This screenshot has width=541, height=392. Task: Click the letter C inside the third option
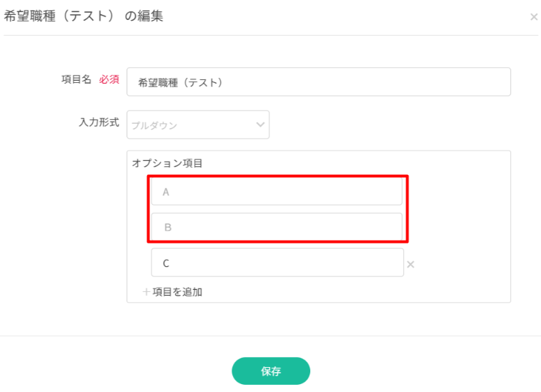click(166, 263)
